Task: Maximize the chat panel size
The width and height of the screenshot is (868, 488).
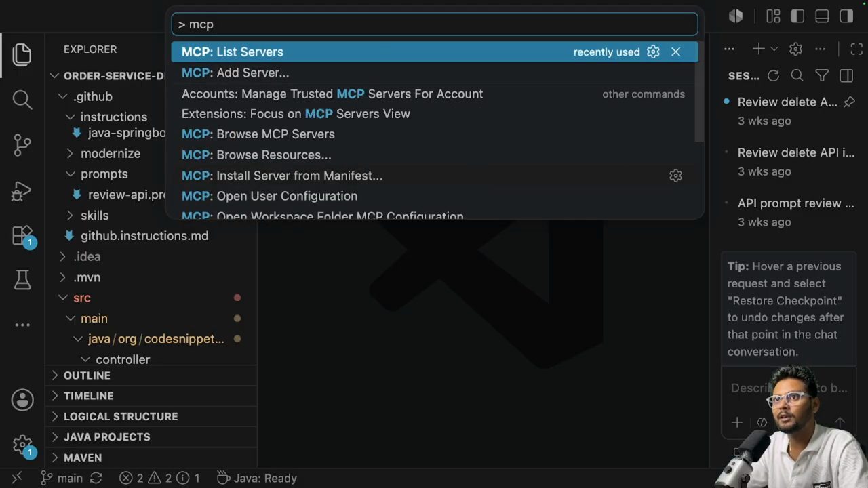Action: pyautogui.click(x=856, y=49)
